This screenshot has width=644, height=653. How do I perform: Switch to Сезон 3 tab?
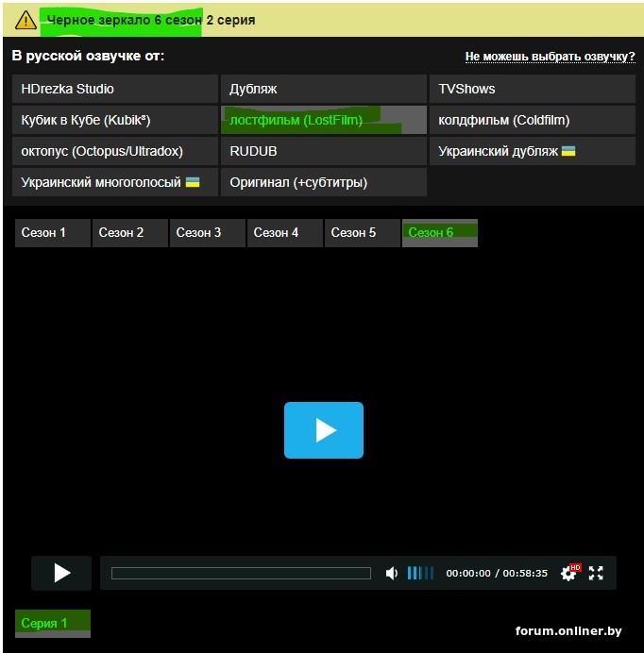208,233
